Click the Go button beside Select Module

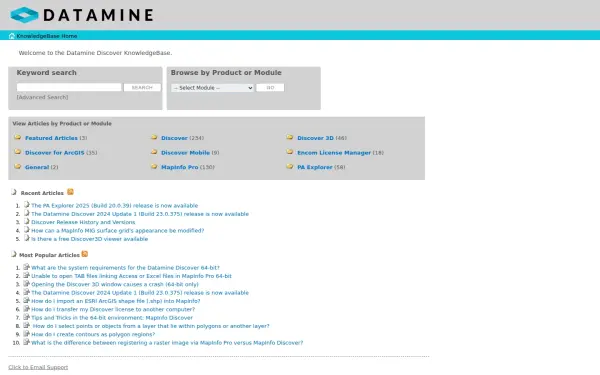[270, 88]
